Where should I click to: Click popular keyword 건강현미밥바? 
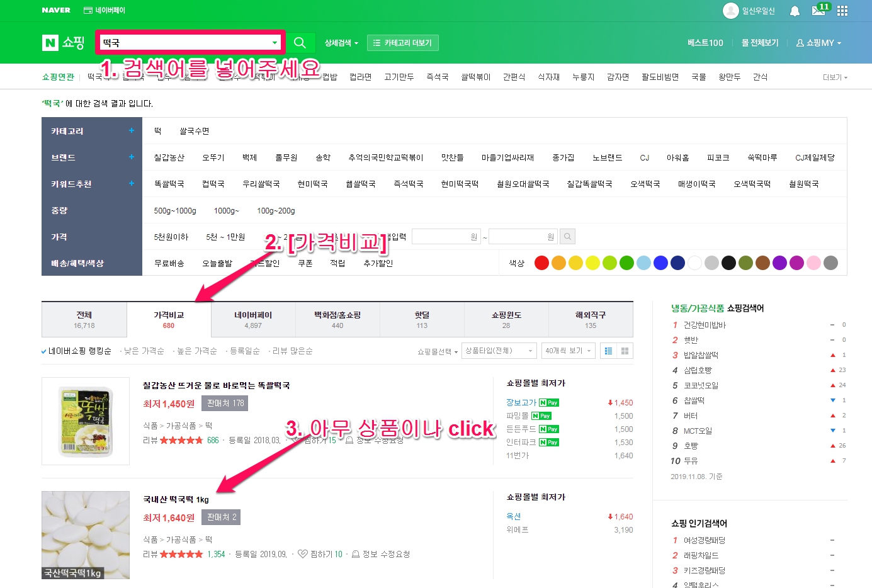[705, 325]
